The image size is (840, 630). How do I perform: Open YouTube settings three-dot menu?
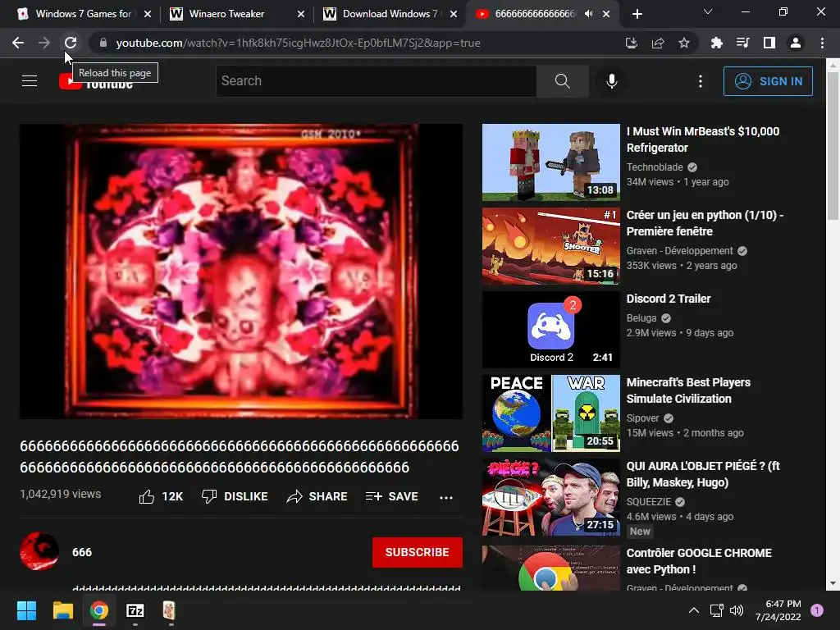tap(701, 81)
